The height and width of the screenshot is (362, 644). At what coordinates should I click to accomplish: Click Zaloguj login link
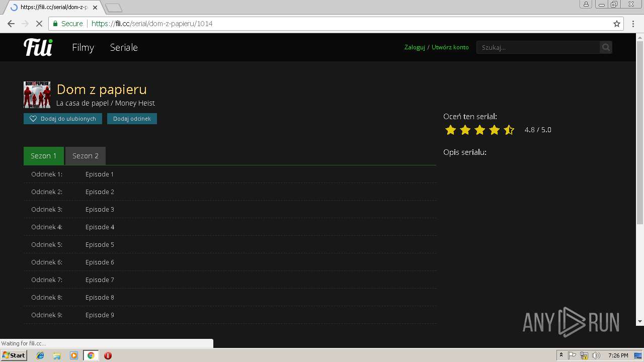click(x=415, y=47)
